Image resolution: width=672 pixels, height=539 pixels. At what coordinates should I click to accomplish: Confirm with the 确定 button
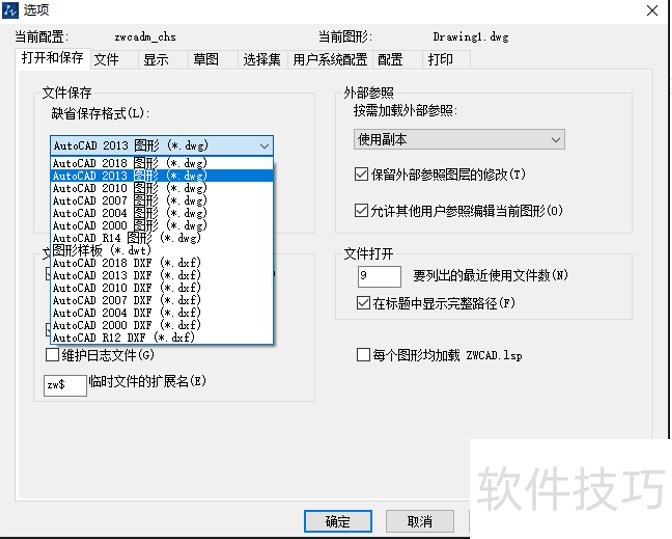(338, 521)
